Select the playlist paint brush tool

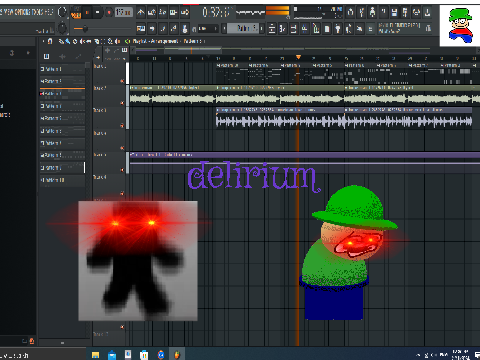tap(68, 41)
